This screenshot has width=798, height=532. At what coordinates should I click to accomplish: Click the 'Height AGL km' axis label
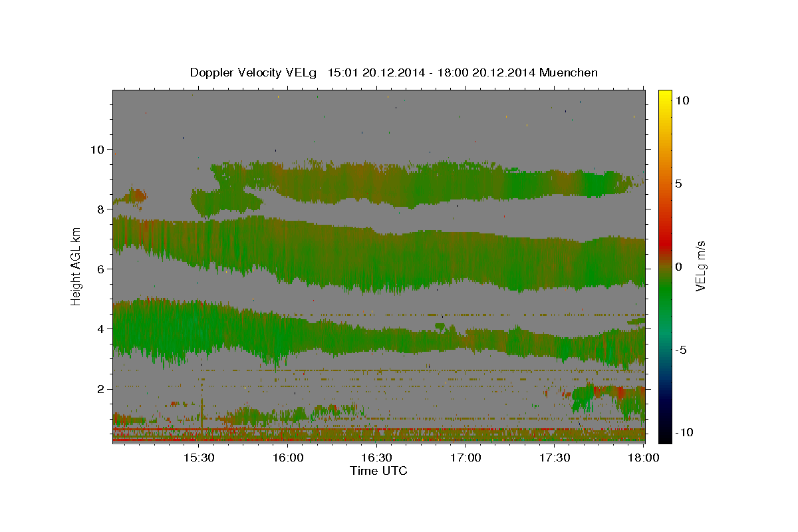click(x=76, y=266)
